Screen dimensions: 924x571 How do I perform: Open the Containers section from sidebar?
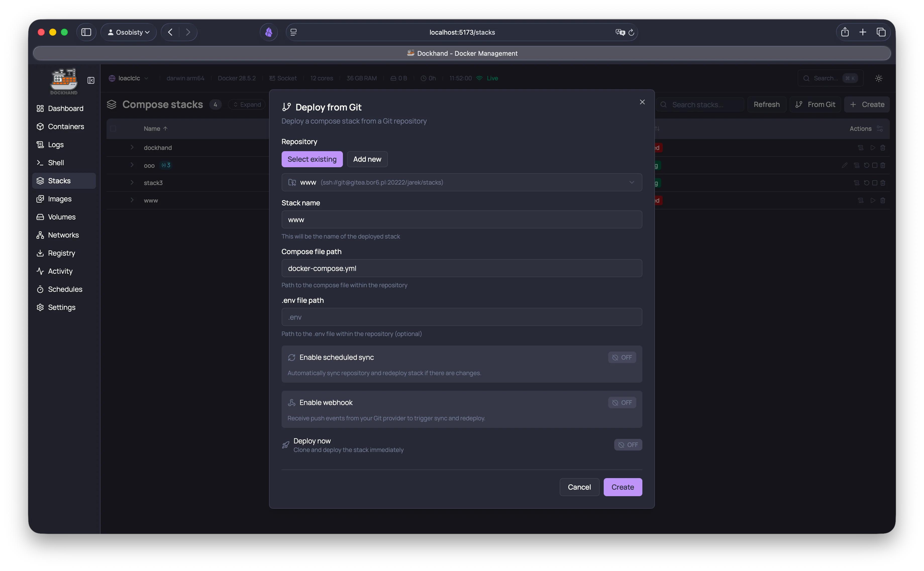click(66, 127)
